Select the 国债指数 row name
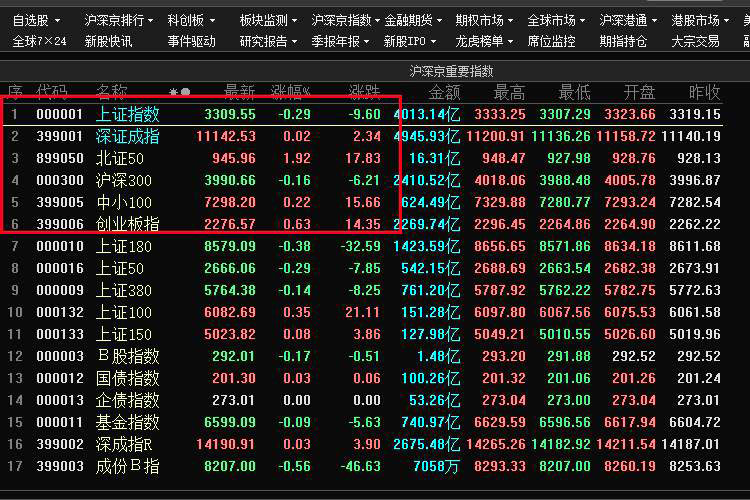The width and height of the screenshot is (750, 500). pyautogui.click(x=127, y=378)
